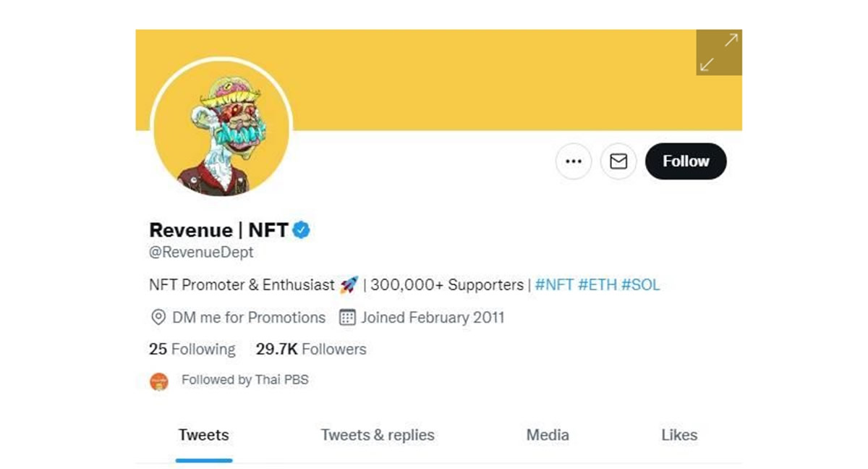This screenshot has width=868, height=469.
Task: Open the three-dot more options menu
Action: pos(574,161)
